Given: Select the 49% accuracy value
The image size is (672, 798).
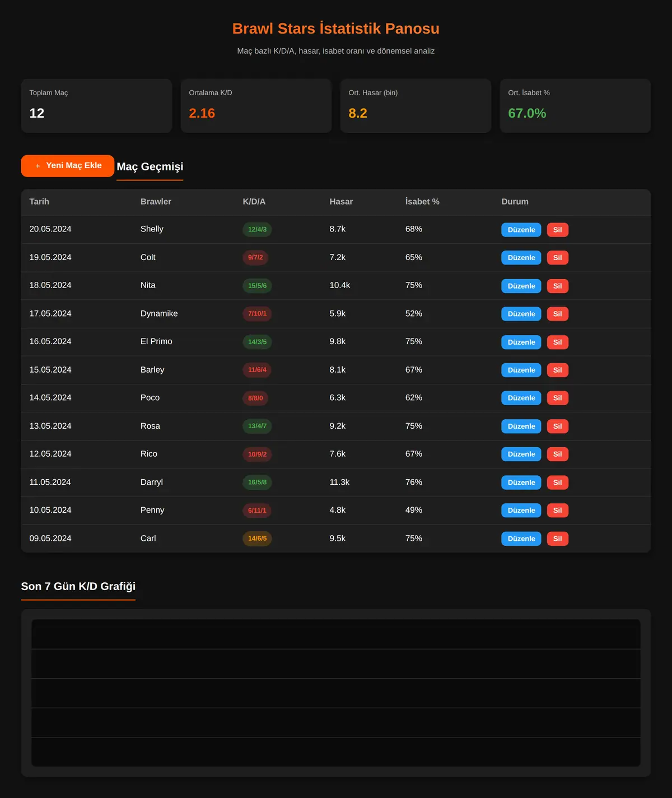Looking at the screenshot, I should [414, 510].
